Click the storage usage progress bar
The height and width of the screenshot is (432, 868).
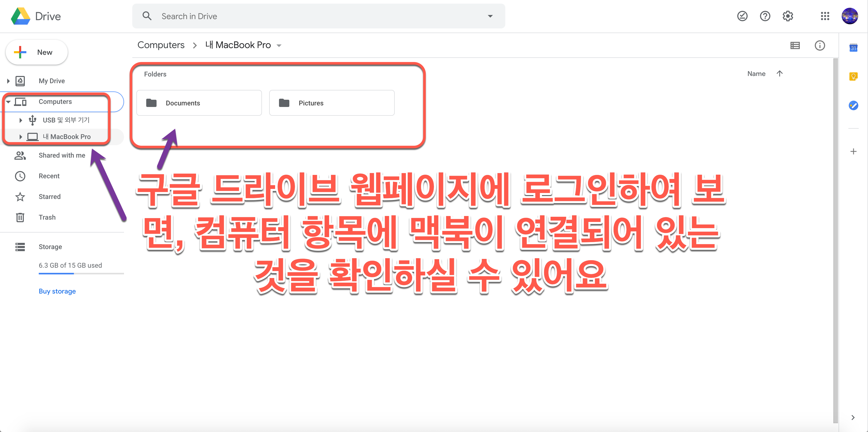click(81, 274)
